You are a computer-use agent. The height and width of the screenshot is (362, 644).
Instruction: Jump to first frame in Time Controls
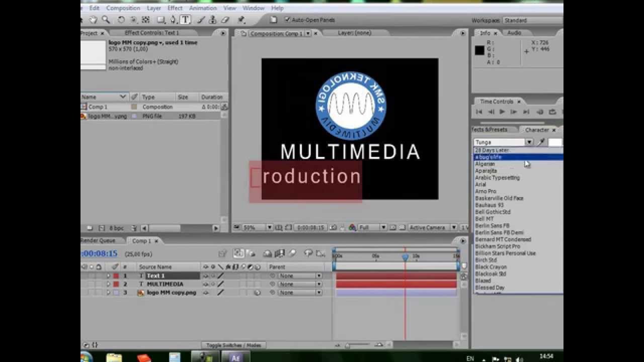tap(479, 112)
